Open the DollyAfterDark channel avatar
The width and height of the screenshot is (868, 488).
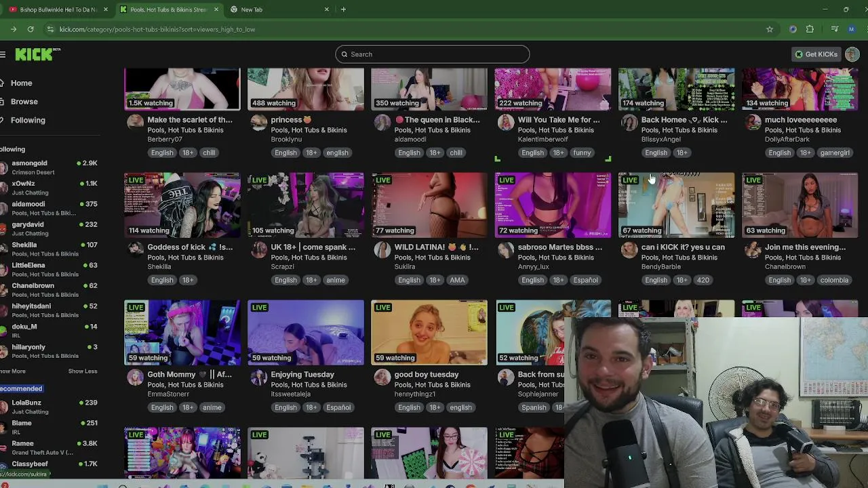pos(753,123)
